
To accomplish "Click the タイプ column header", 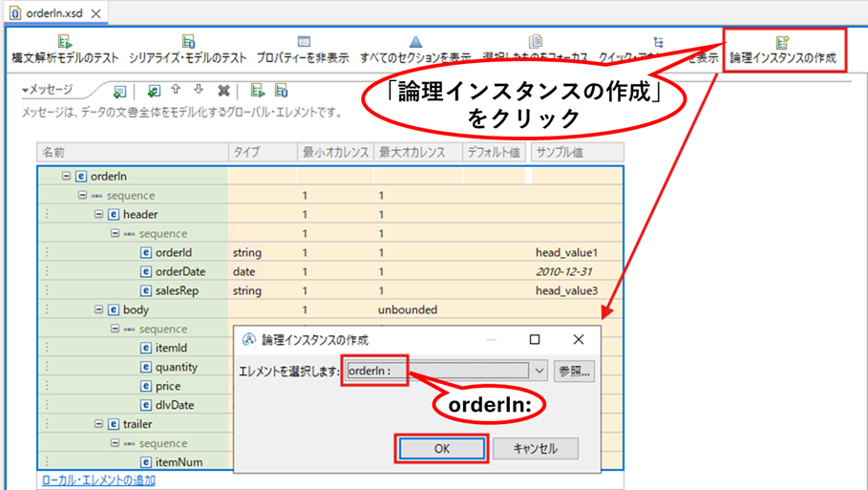I will [x=263, y=152].
